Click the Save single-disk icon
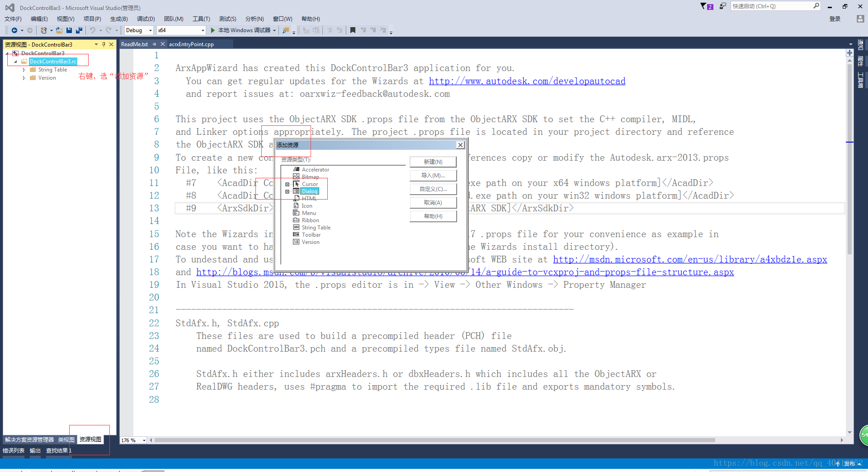Screen dimensions: 868x472 point(69,30)
